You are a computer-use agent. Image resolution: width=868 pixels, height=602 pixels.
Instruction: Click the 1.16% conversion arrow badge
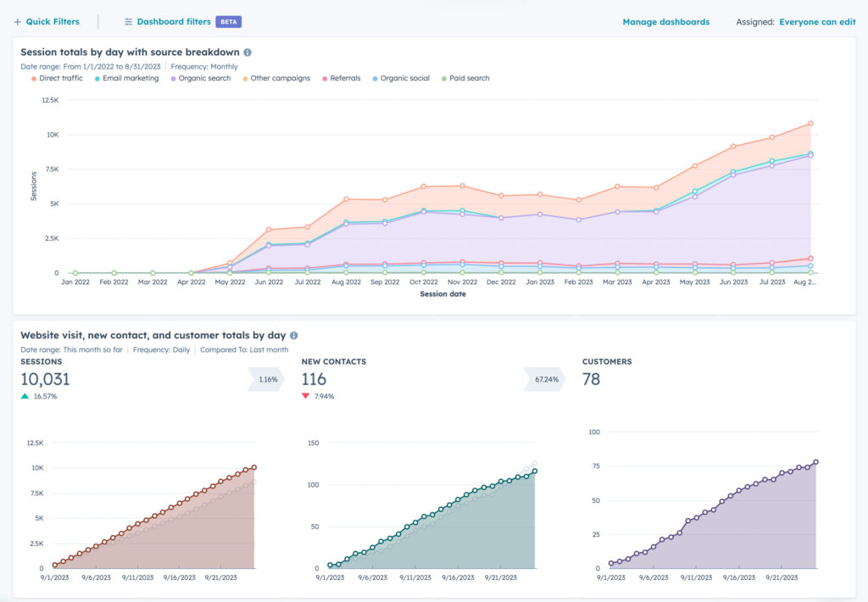point(267,379)
